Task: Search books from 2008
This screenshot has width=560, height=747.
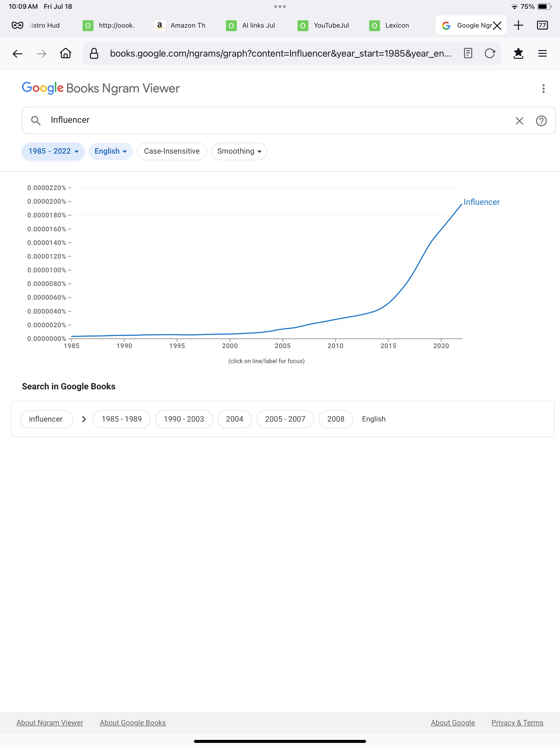Action: pos(336,419)
